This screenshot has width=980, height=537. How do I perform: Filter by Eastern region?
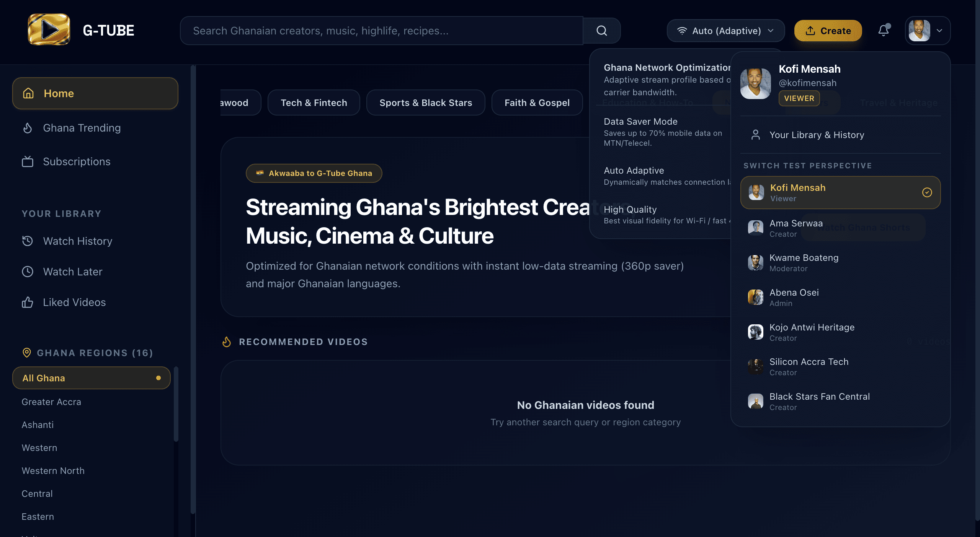(x=91, y=516)
